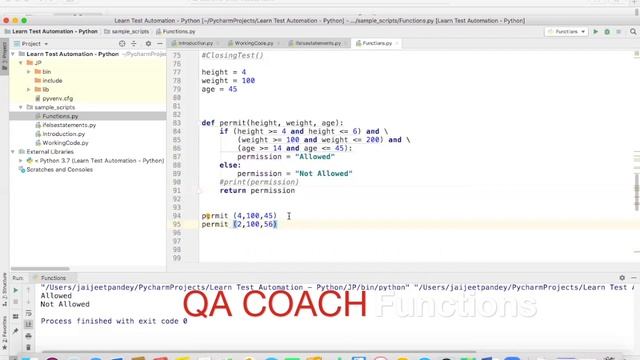This screenshot has height=360, width=640.
Task: Click the editor vertical scrollbar thumb
Action: [x=637, y=192]
